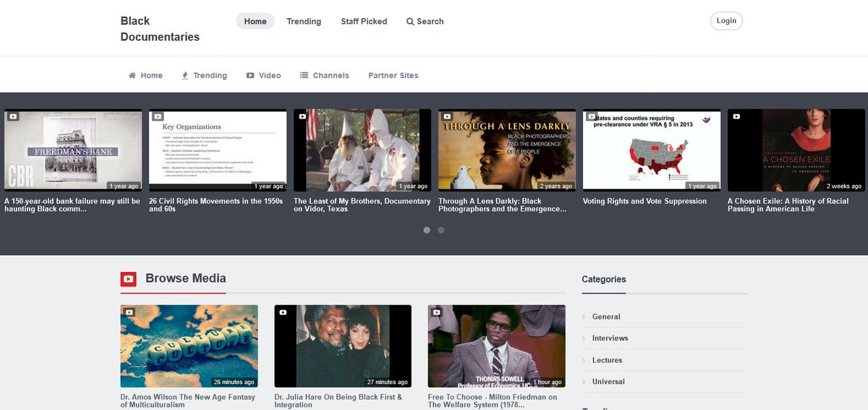This screenshot has height=410, width=868.
Task: Open the Dr. Julia Hare couple thumbnail
Action: 343,346
